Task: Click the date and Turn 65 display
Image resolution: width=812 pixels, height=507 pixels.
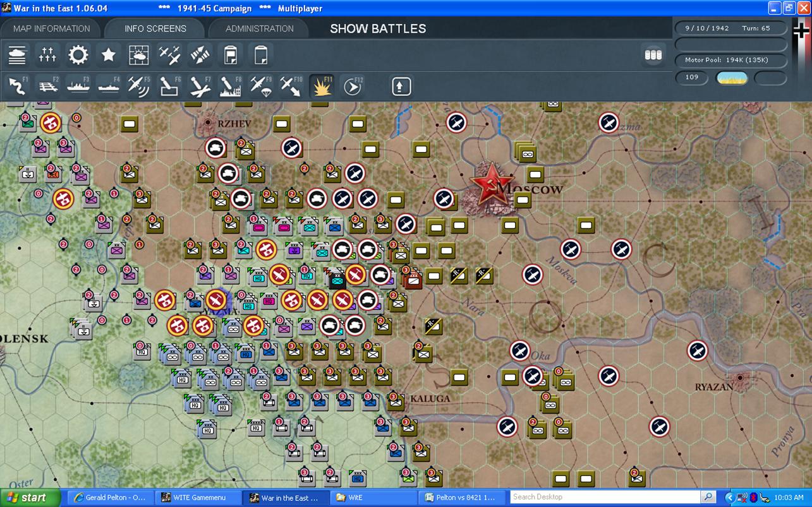Action: 731,28
